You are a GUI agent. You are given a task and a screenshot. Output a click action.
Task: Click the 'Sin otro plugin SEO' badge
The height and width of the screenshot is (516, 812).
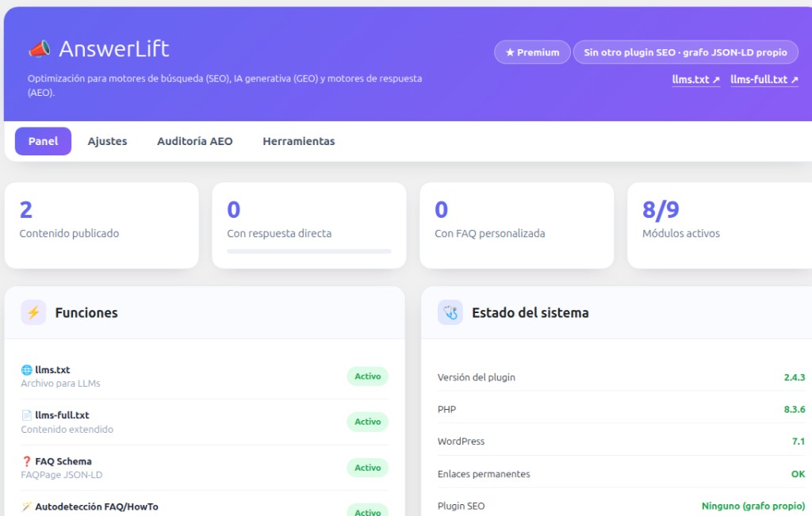click(x=686, y=52)
